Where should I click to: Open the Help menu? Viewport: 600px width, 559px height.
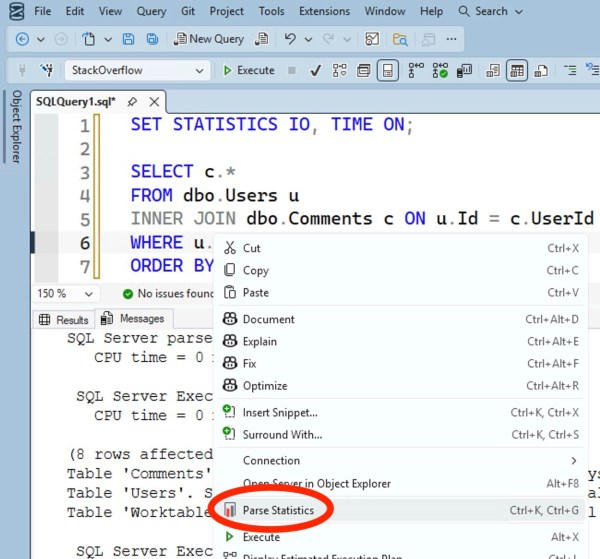(431, 11)
